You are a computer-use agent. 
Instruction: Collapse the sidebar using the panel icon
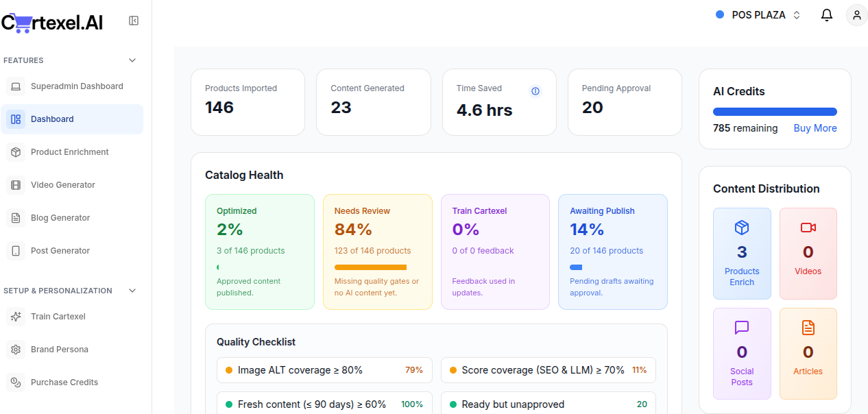[x=134, y=21]
